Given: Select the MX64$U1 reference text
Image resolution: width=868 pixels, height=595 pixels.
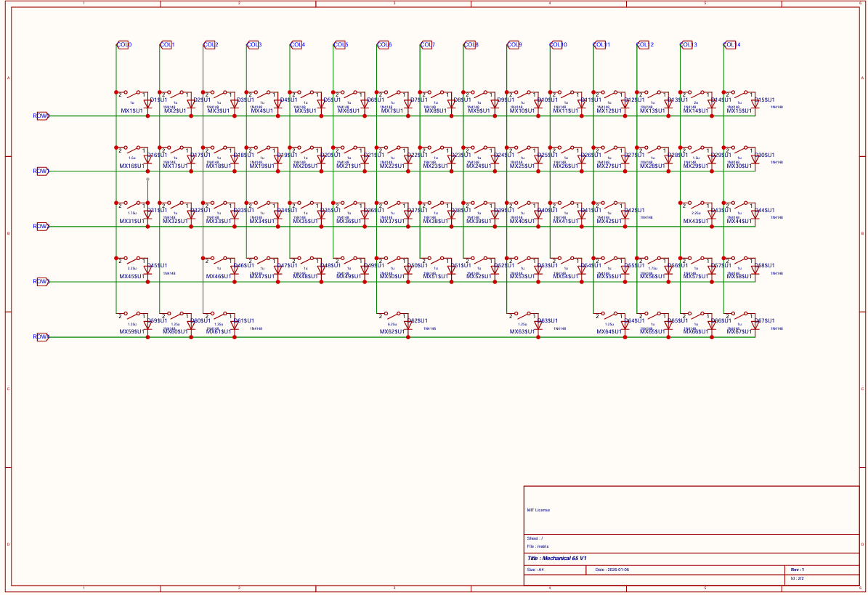Looking at the screenshot, I should click(609, 332).
